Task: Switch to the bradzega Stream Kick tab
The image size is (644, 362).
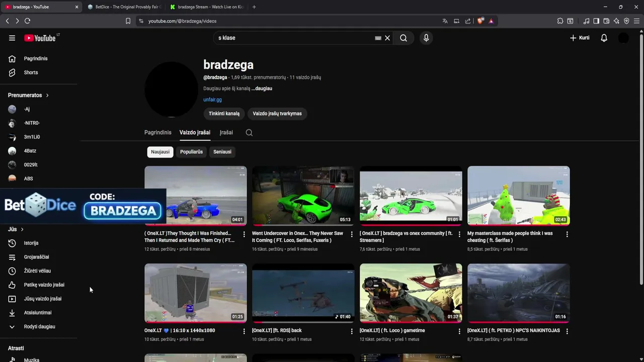Action: (x=207, y=7)
